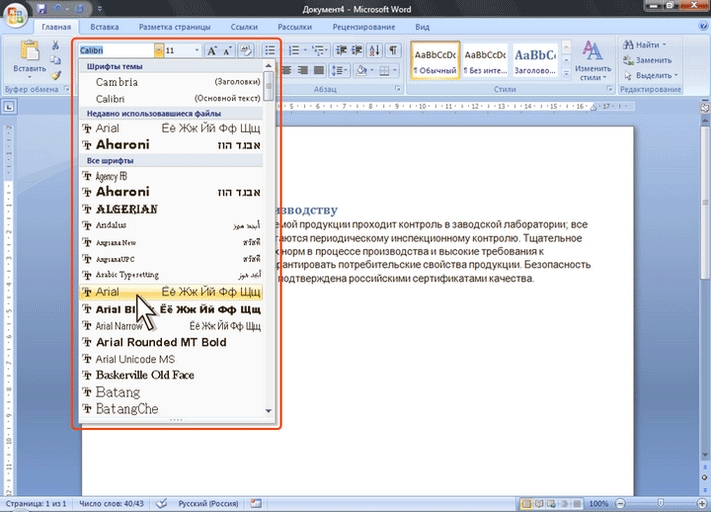Click the font list scroll down arrow
Screen dimensions: 711x512
(268, 411)
